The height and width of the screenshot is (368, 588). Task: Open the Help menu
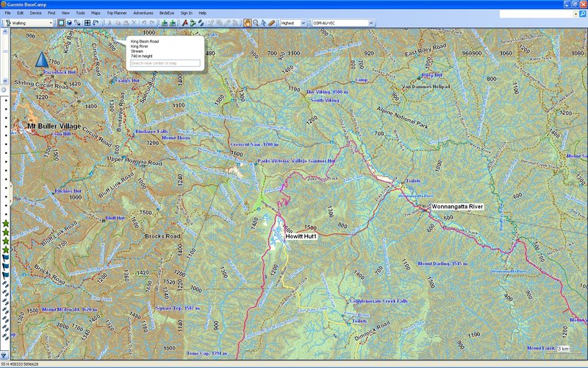pos(203,13)
